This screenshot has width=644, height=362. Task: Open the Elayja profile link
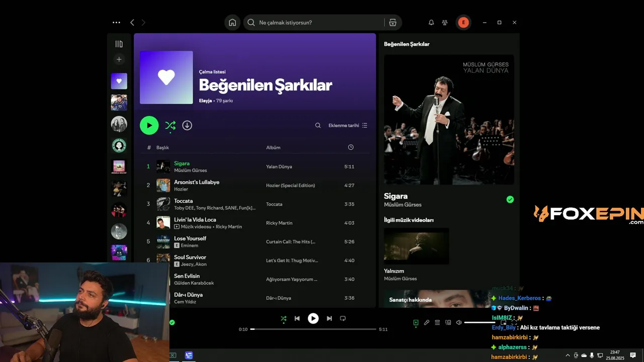pos(205,101)
